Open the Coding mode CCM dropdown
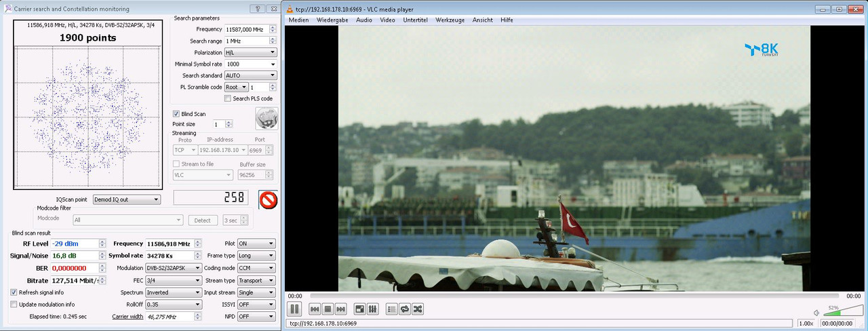 [x=256, y=268]
